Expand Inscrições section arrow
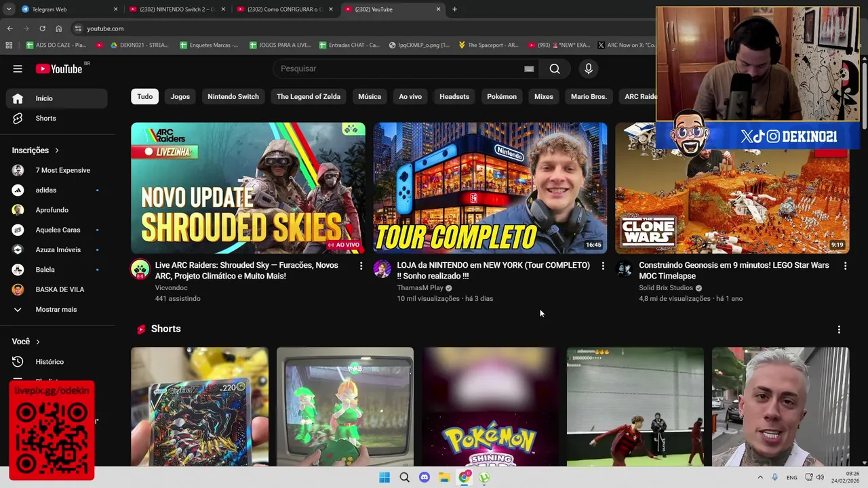868x488 pixels. (57, 150)
